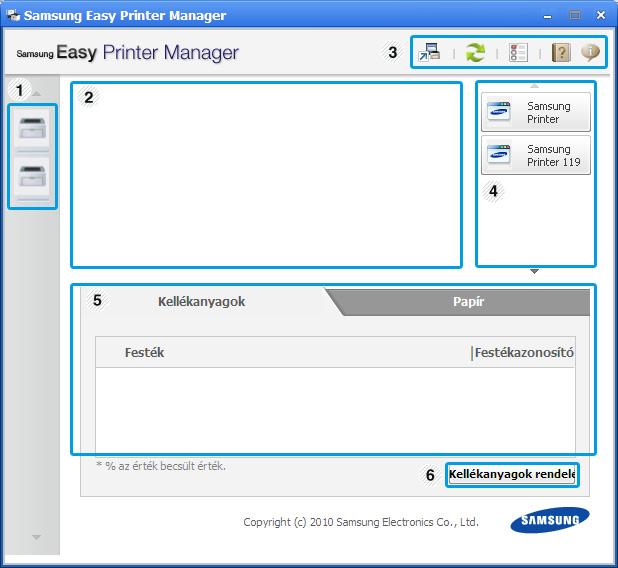Click the copyright notice text
The width and height of the screenshot is (618, 568).
[x=361, y=522]
